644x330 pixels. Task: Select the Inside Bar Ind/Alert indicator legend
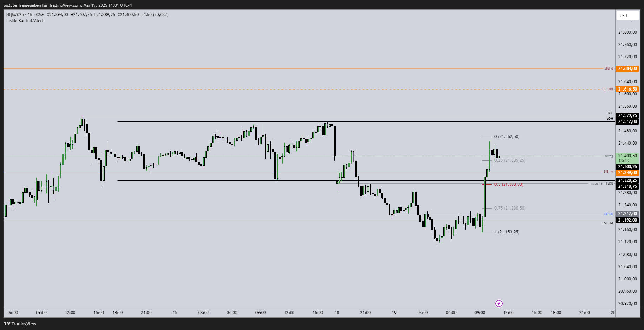(25, 21)
